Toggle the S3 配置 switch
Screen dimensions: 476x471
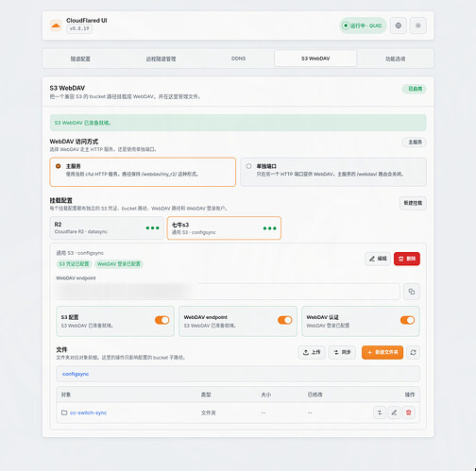pos(162,320)
